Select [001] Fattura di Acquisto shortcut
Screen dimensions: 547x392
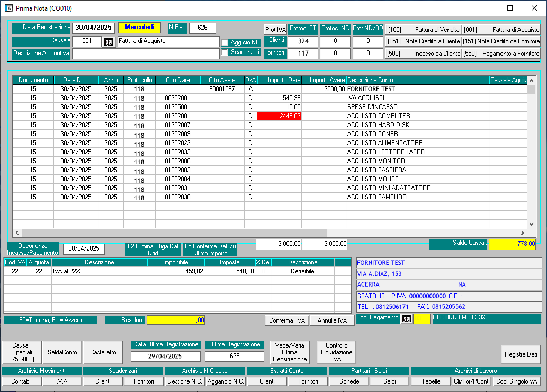click(501, 30)
